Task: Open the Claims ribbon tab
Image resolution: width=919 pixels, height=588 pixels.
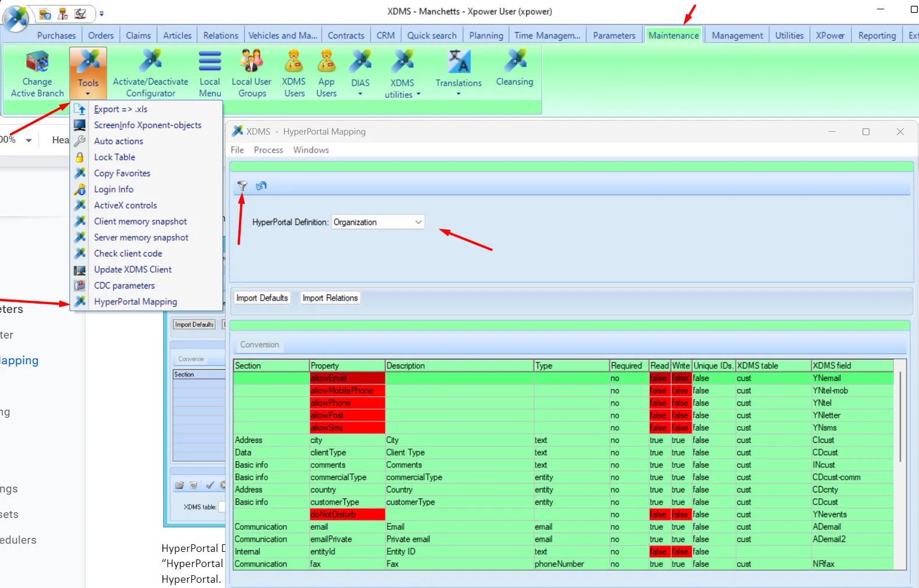Action: (x=139, y=36)
